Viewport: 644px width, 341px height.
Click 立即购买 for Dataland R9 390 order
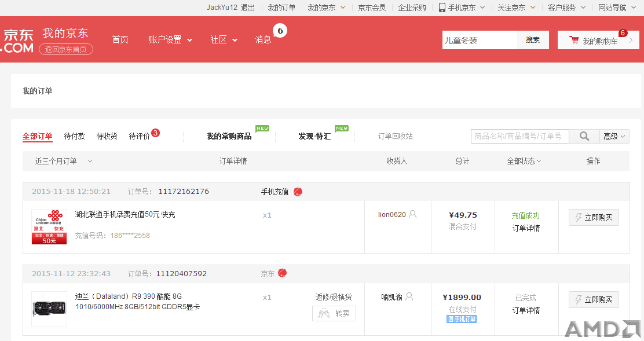(594, 299)
